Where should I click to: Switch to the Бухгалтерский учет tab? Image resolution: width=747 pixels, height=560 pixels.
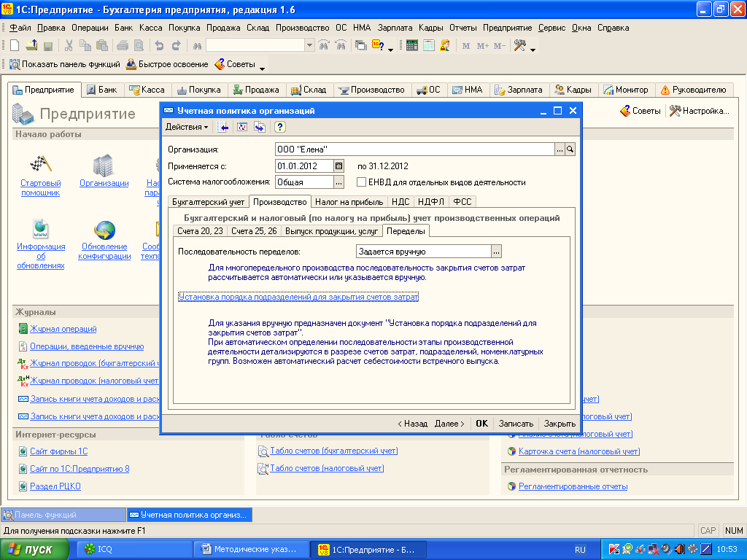[x=208, y=202]
